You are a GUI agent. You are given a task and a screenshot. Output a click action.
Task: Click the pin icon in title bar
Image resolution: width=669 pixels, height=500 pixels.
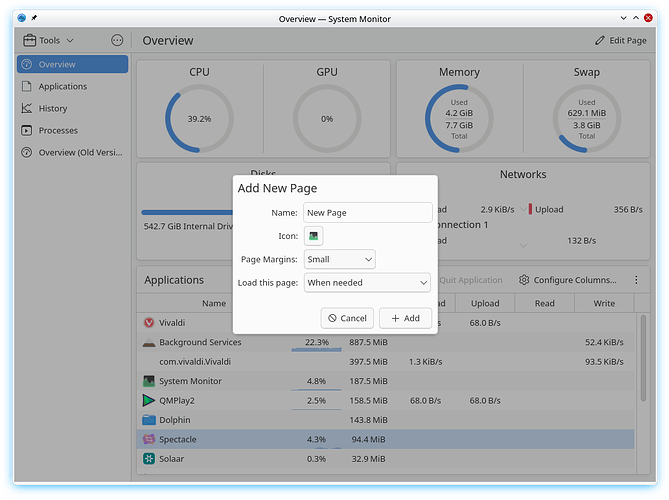pyautogui.click(x=35, y=18)
